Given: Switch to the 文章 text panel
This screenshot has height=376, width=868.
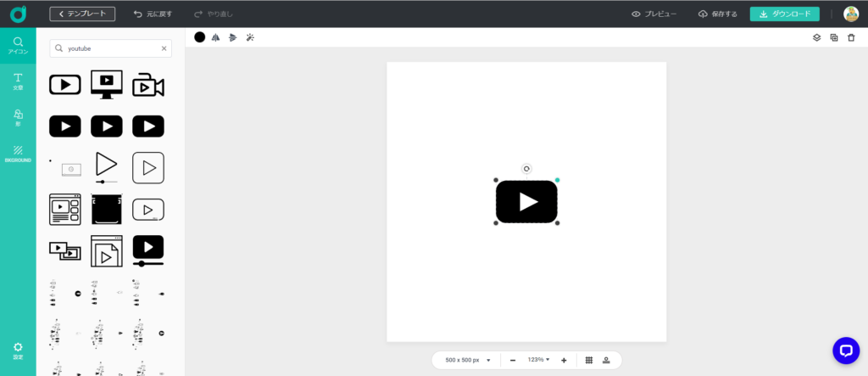Looking at the screenshot, I should coord(18,81).
